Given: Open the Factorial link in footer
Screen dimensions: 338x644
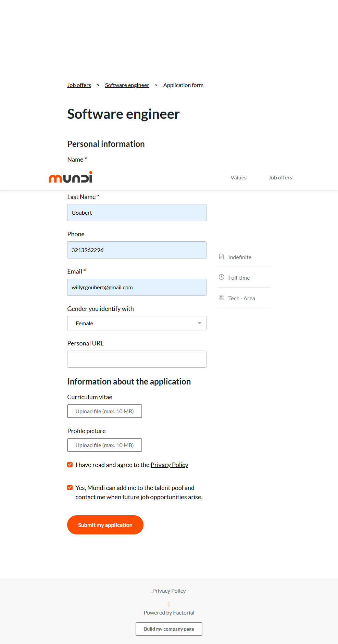Looking at the screenshot, I should coord(184,613).
